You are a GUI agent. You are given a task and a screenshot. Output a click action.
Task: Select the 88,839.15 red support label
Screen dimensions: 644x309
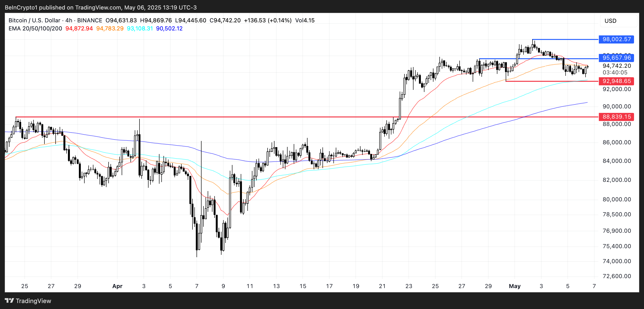[x=616, y=116]
